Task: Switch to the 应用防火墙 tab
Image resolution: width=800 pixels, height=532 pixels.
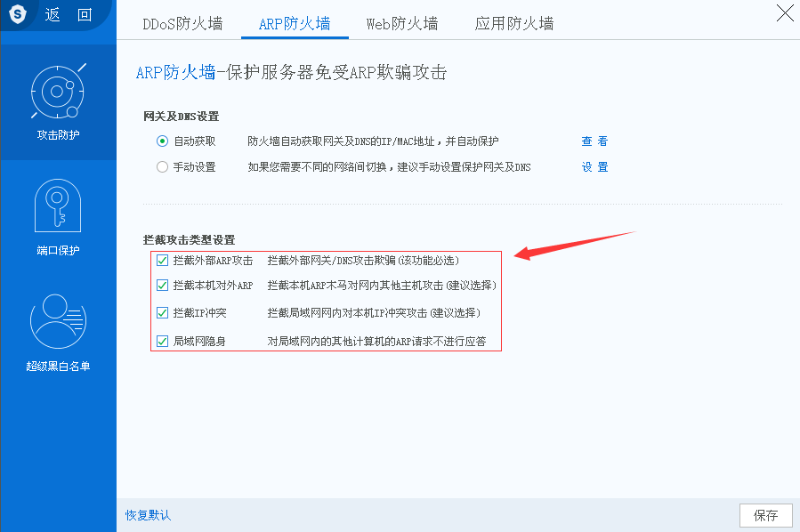Action: (x=514, y=24)
